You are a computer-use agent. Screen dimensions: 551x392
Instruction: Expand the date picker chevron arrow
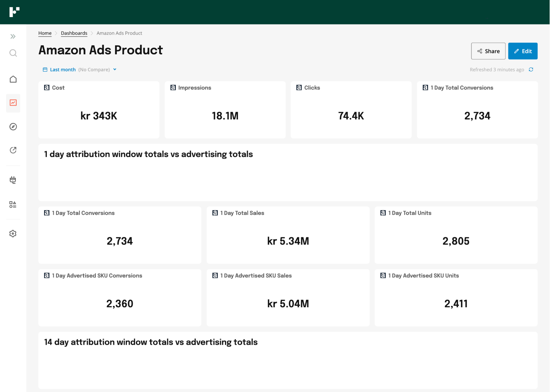pos(115,69)
